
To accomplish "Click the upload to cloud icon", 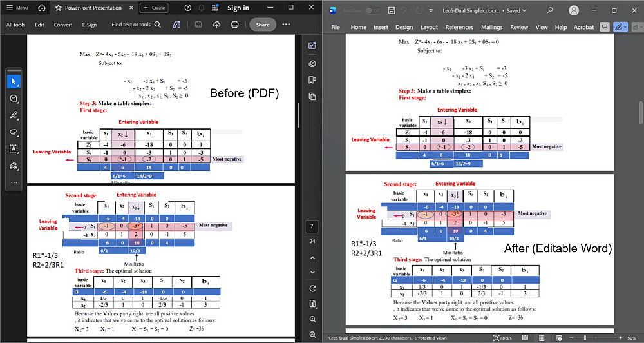I will [216, 24].
